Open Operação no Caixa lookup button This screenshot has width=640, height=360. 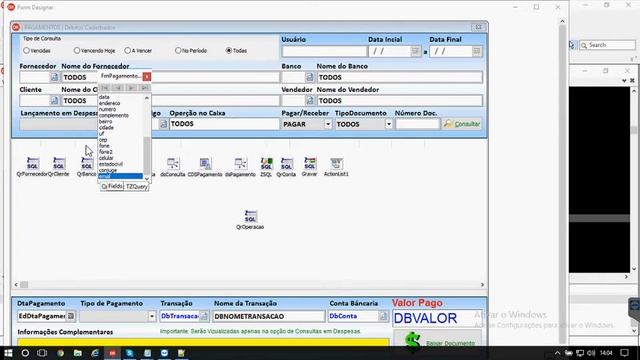pyautogui.click(x=163, y=124)
